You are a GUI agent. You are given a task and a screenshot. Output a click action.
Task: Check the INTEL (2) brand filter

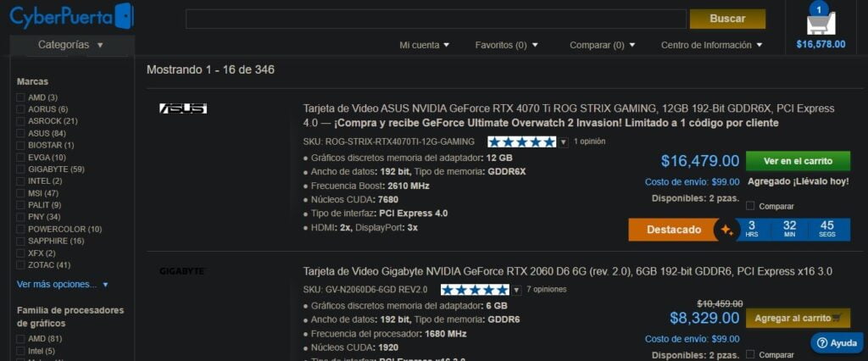pos(20,181)
